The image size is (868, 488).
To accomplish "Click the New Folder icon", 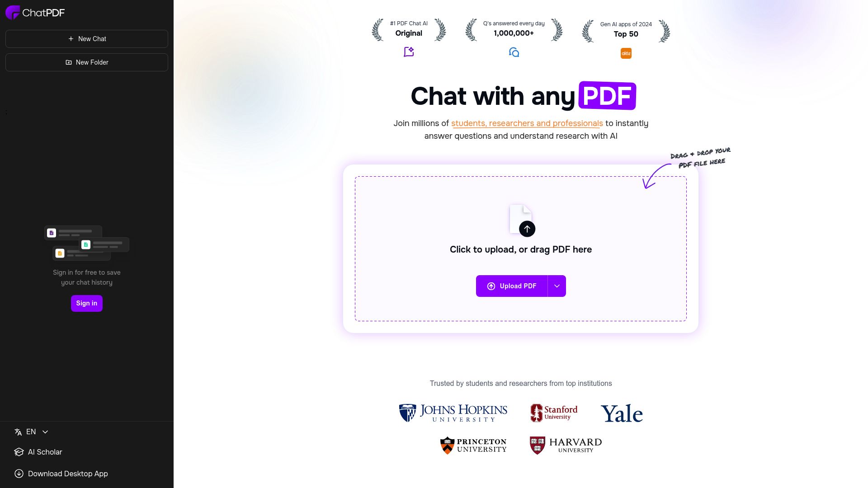I will point(68,62).
